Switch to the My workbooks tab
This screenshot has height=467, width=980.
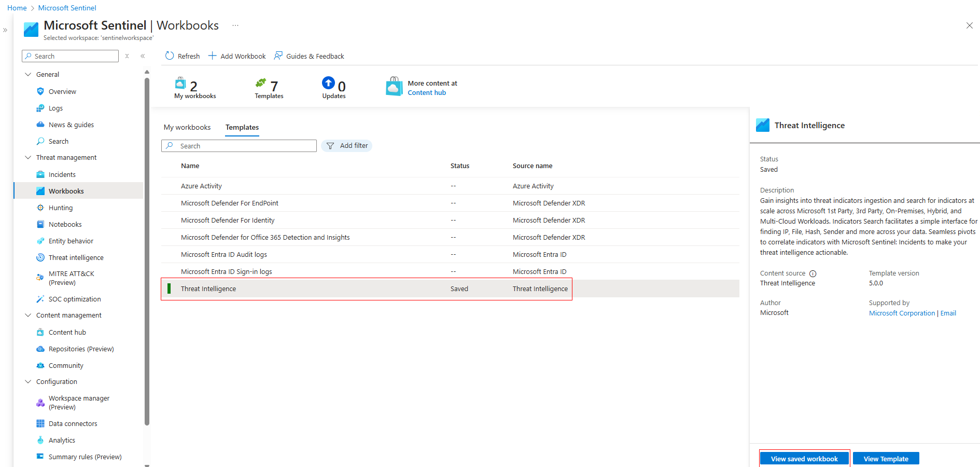coord(187,127)
